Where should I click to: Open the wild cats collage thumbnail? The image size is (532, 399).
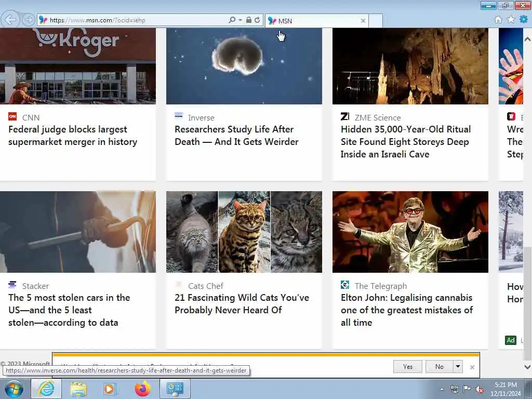click(x=244, y=232)
